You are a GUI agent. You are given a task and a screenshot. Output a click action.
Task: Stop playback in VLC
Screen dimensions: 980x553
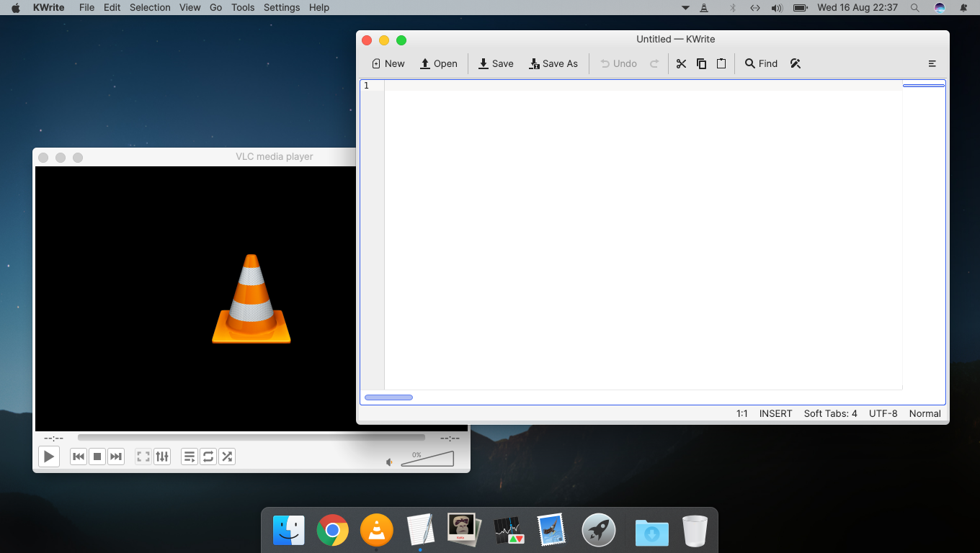tap(97, 457)
